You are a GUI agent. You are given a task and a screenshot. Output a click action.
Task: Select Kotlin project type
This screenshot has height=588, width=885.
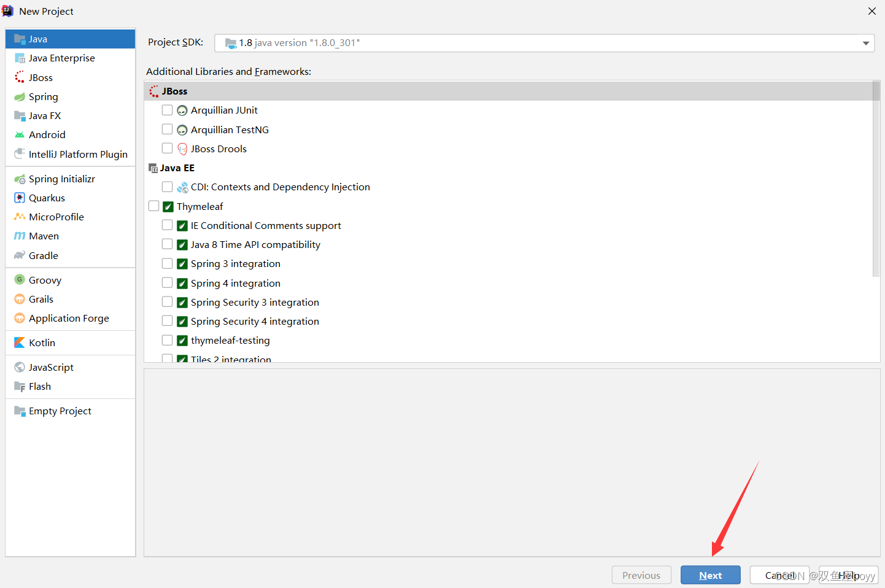71,342
